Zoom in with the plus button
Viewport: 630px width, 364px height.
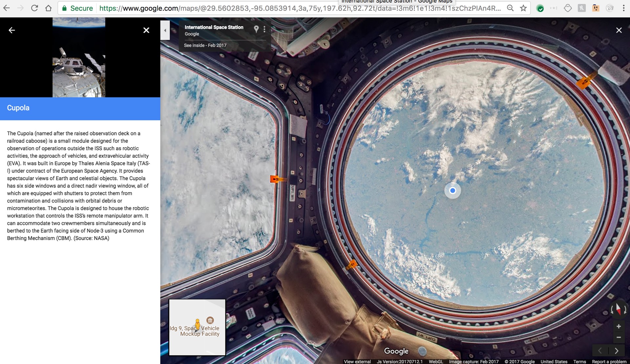pos(619,326)
